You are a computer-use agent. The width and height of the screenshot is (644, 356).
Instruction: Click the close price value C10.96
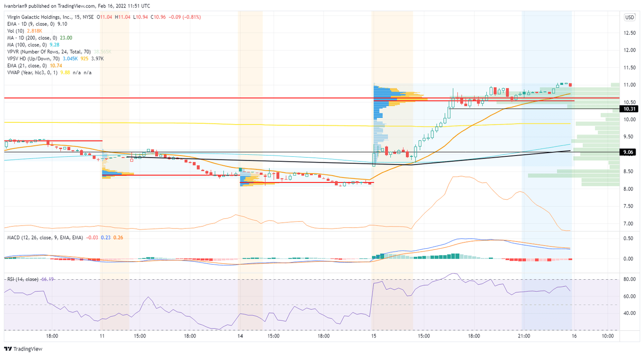pos(158,17)
